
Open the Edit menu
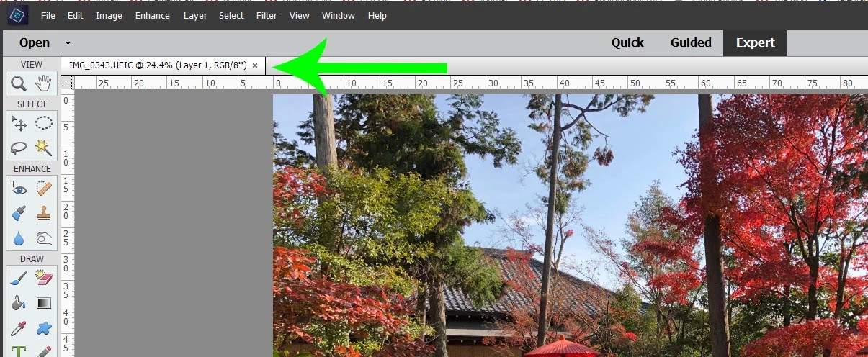pos(75,15)
